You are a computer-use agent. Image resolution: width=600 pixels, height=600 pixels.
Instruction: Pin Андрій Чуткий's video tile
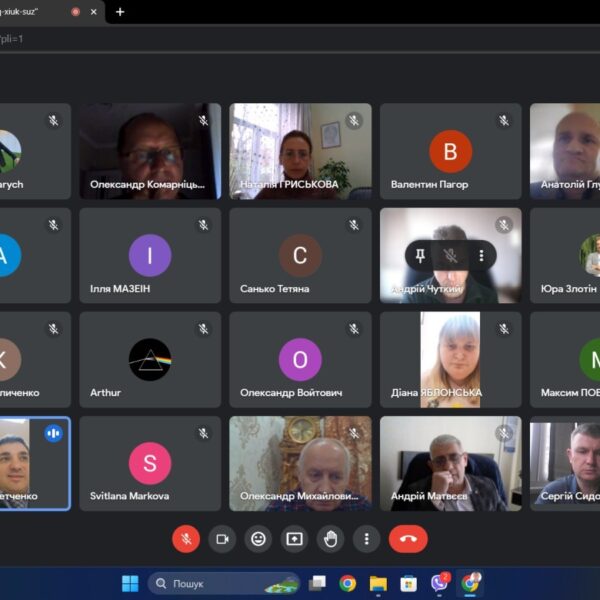pos(420,256)
